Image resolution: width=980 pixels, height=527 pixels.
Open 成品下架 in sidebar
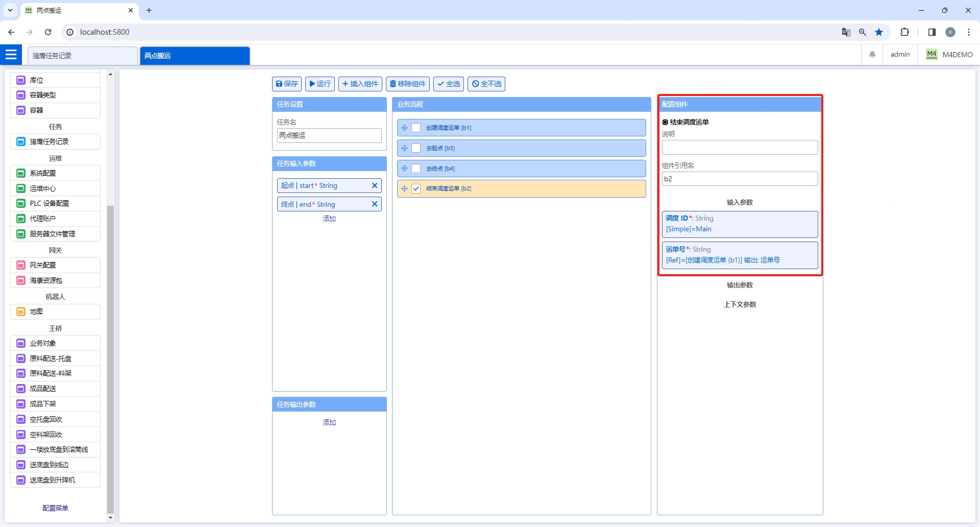click(55, 404)
